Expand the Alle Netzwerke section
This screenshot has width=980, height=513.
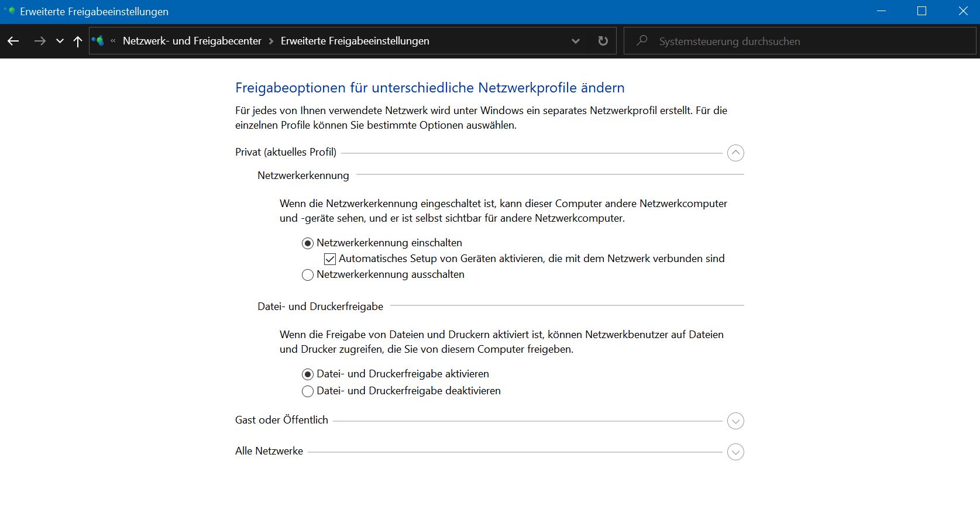click(735, 452)
